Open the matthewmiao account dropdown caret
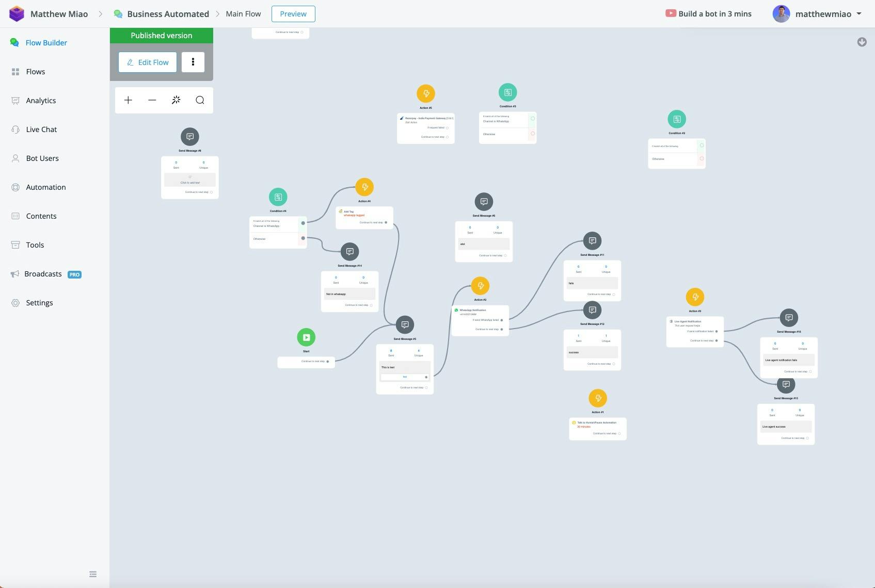The height and width of the screenshot is (588, 875). coord(859,14)
